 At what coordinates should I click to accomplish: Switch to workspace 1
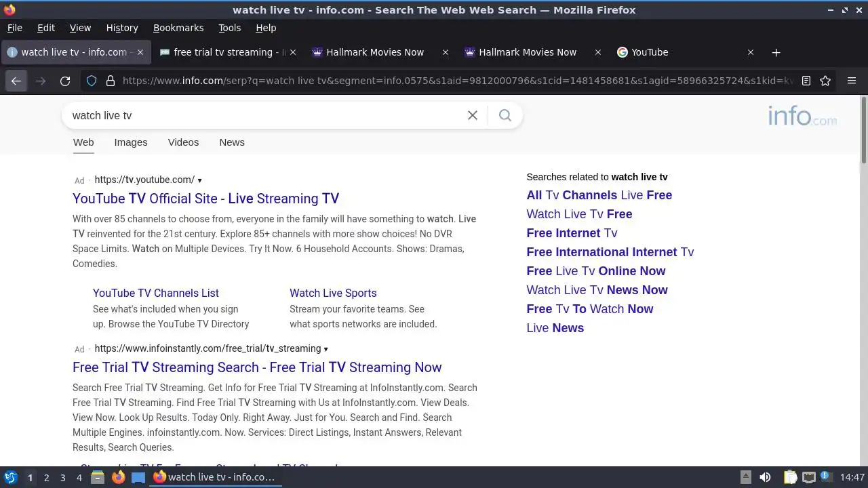[x=30, y=478]
